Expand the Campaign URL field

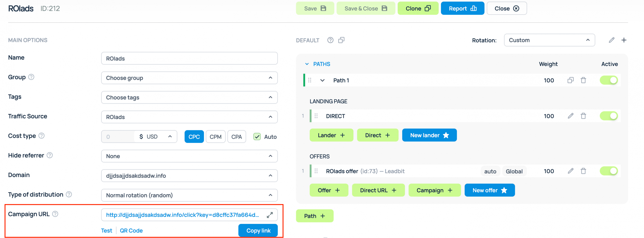click(270, 215)
